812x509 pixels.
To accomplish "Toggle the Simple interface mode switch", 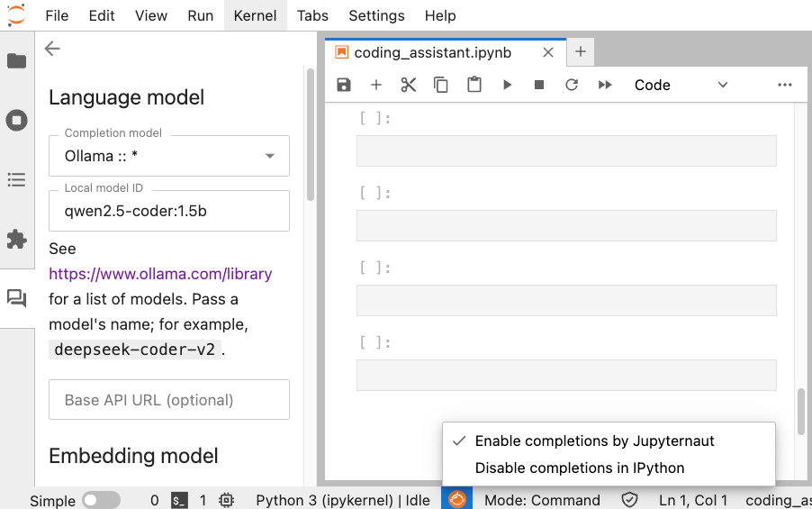I will tap(101, 500).
